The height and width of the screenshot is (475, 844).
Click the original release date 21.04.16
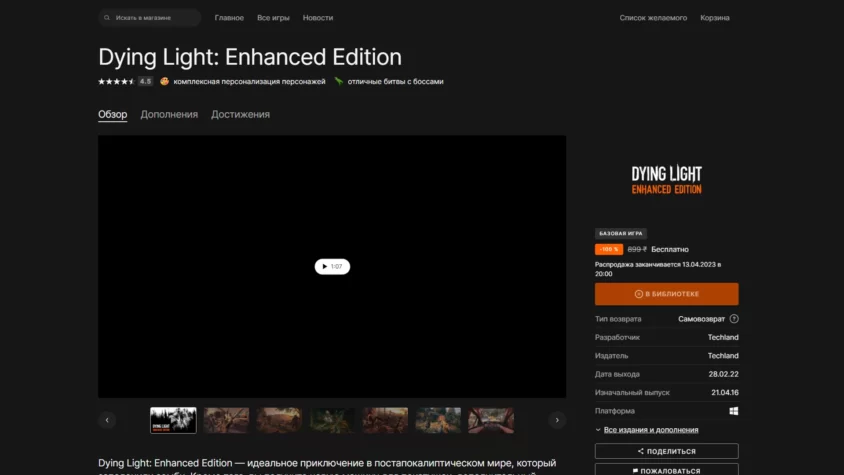(725, 393)
